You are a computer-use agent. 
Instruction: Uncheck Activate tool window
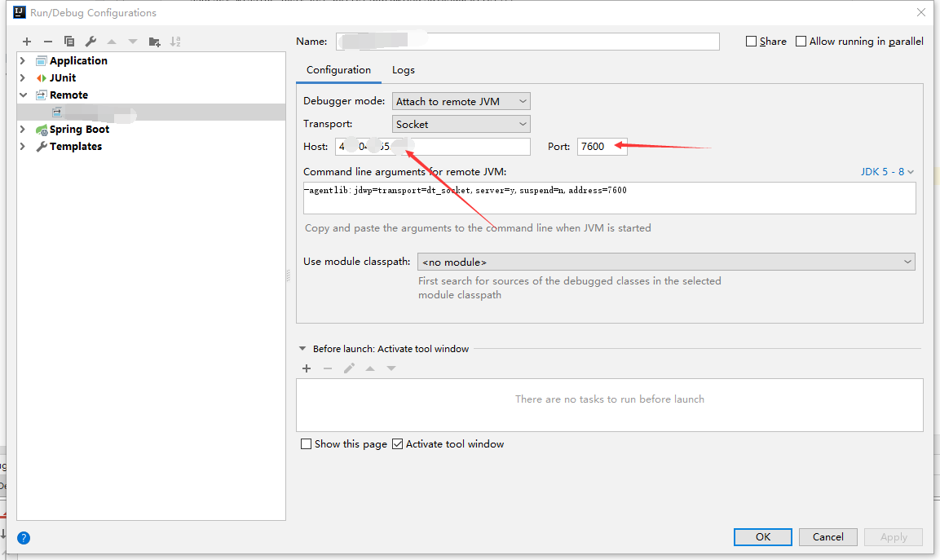(x=398, y=443)
